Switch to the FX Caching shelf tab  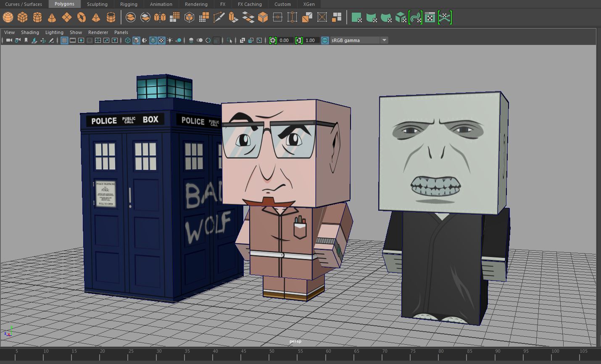[250, 4]
